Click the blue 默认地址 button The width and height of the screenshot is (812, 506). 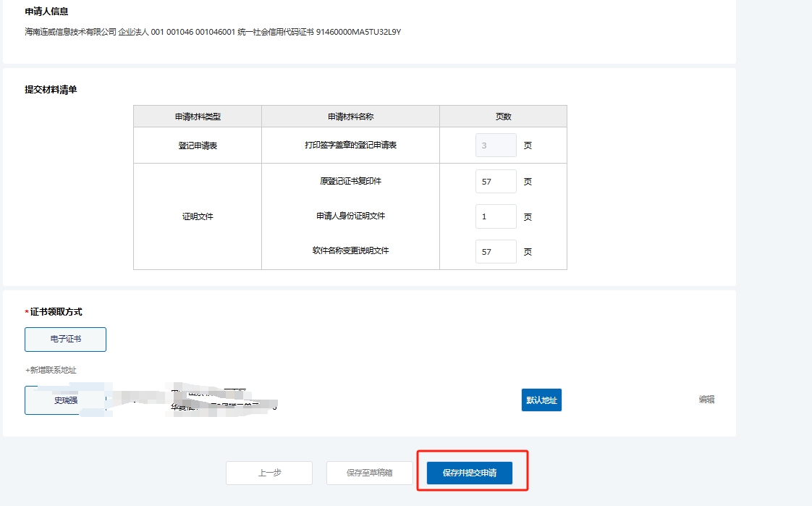541,400
